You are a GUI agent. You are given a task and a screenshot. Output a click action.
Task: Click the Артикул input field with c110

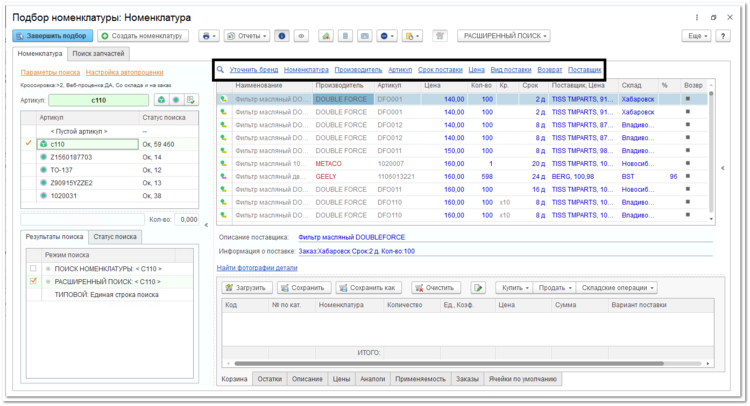click(x=98, y=100)
